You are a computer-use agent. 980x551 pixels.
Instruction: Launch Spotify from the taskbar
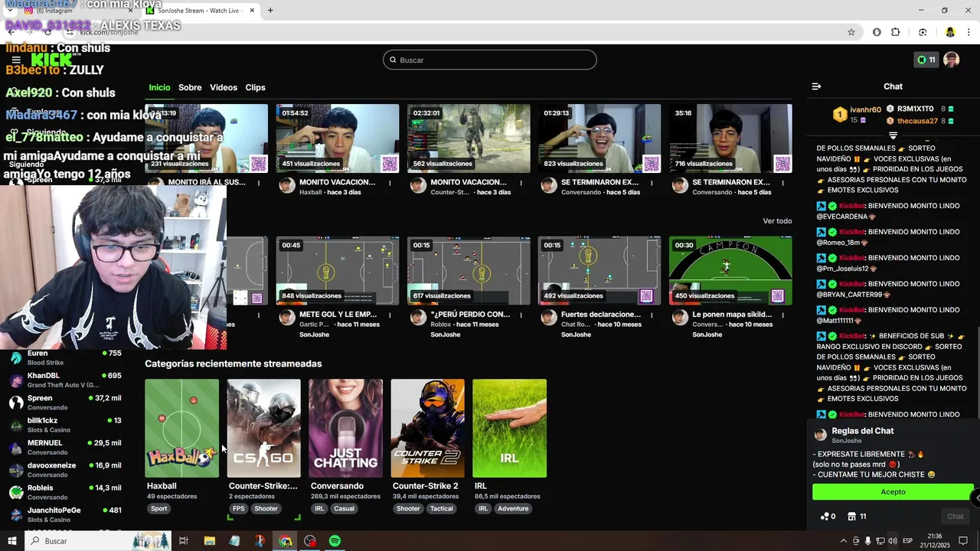(335, 541)
